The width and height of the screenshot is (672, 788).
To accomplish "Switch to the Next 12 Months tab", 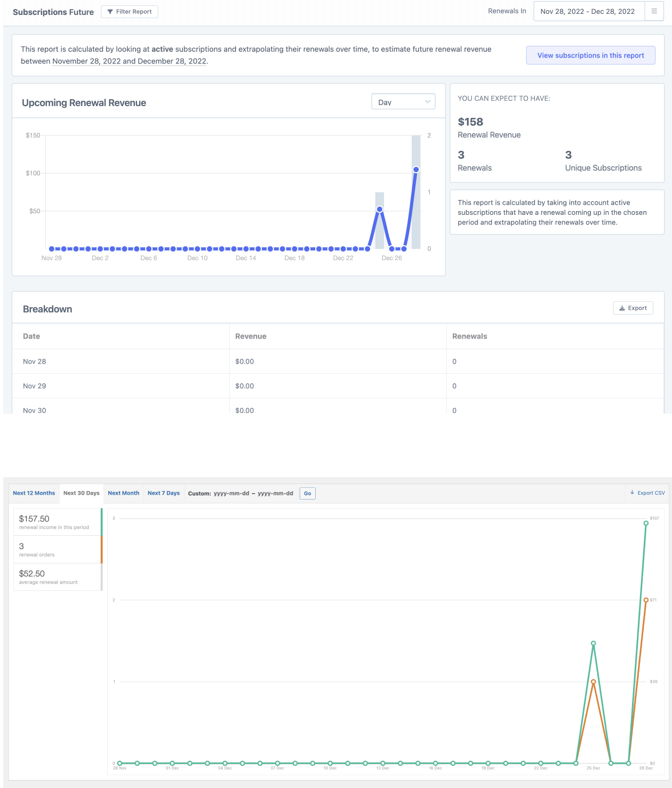I will pos(34,493).
